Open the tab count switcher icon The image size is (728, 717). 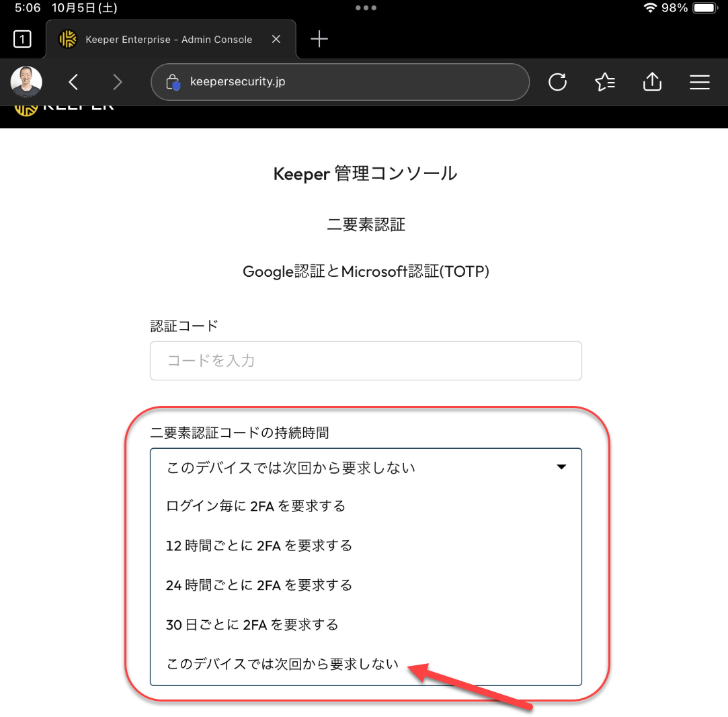pyautogui.click(x=22, y=40)
